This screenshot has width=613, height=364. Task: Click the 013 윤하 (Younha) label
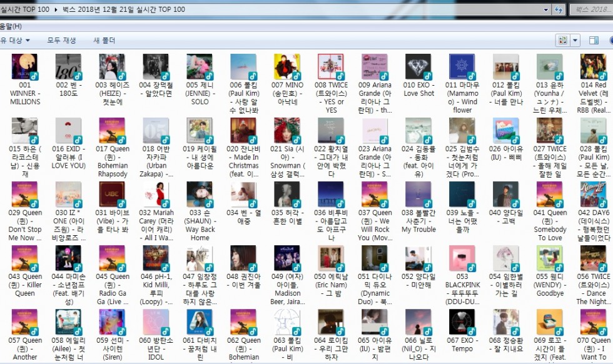550,98
